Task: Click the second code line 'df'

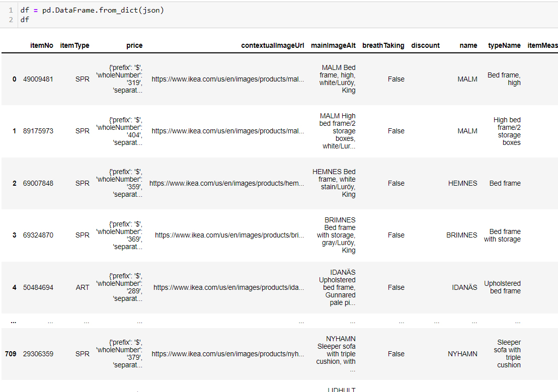Action: click(25, 20)
